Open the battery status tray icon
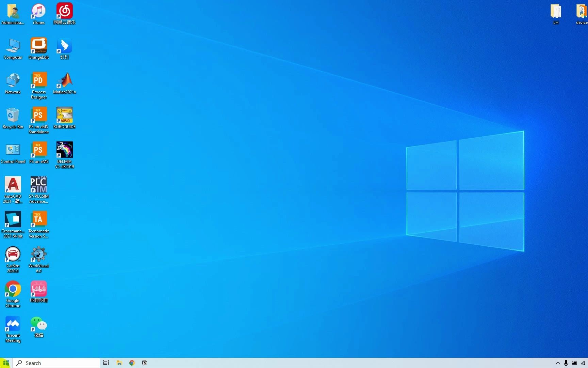 click(574, 363)
